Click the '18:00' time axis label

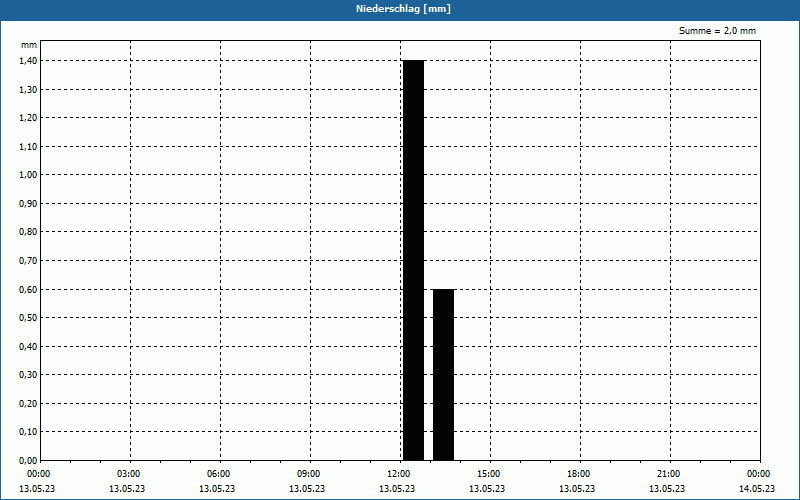pyautogui.click(x=579, y=474)
